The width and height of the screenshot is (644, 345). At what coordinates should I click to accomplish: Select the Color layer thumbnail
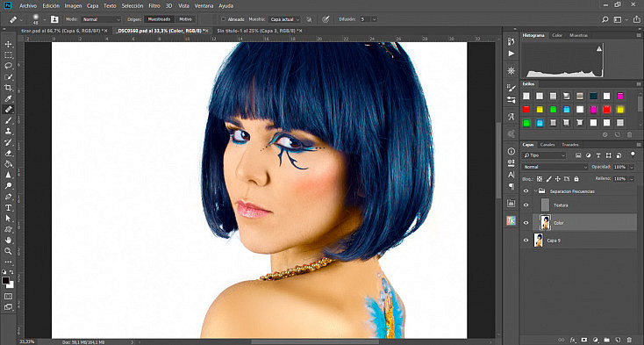(545, 223)
